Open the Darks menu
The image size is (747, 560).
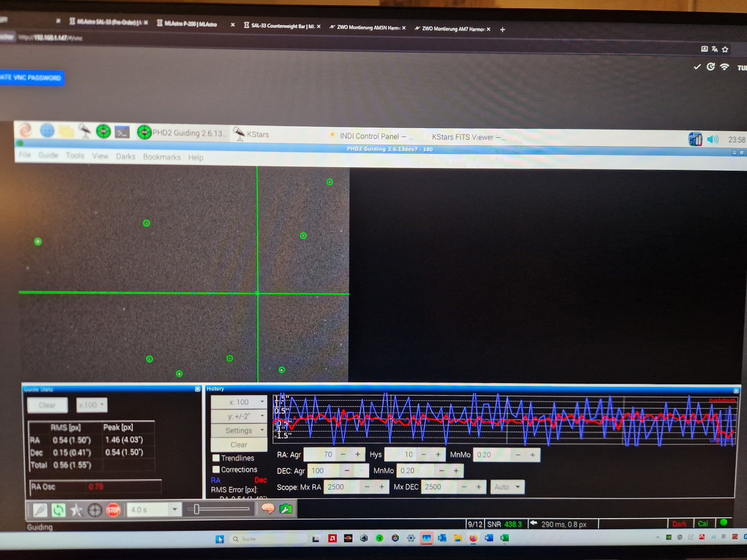pyautogui.click(x=126, y=156)
